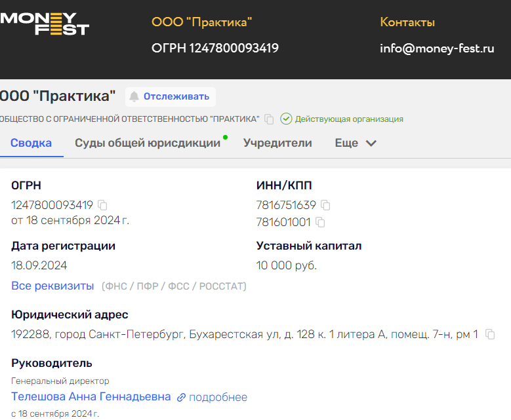The image size is (511, 420).
Task: Click page heading ООО "Практика"
Action: coord(58,96)
